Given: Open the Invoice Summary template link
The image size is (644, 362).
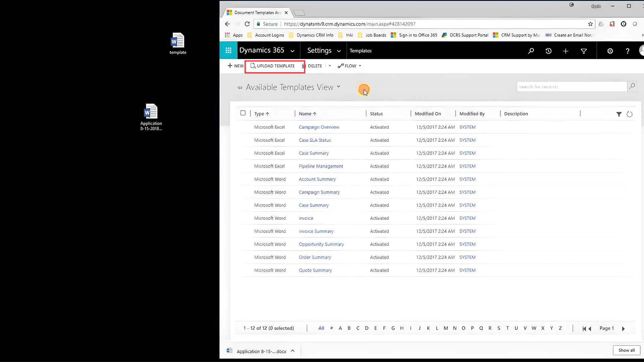Looking at the screenshot, I should [316, 231].
